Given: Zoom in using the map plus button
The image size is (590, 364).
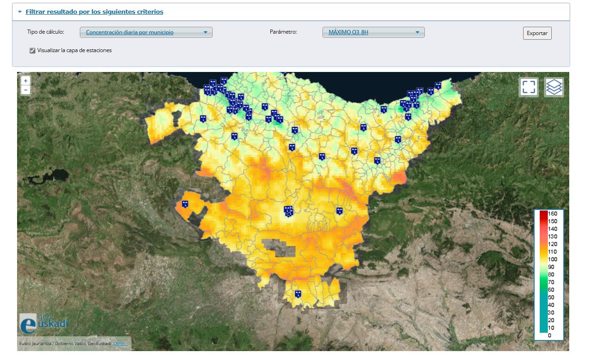Looking at the screenshot, I should click(x=26, y=81).
